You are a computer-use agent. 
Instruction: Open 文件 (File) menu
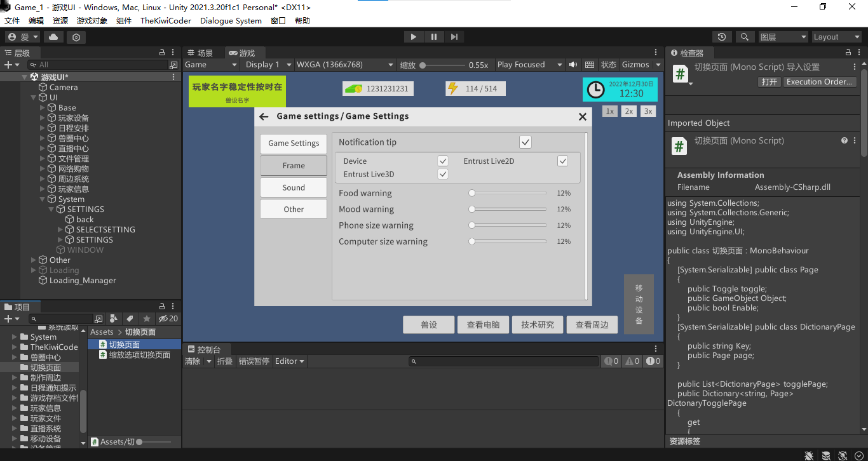click(12, 20)
